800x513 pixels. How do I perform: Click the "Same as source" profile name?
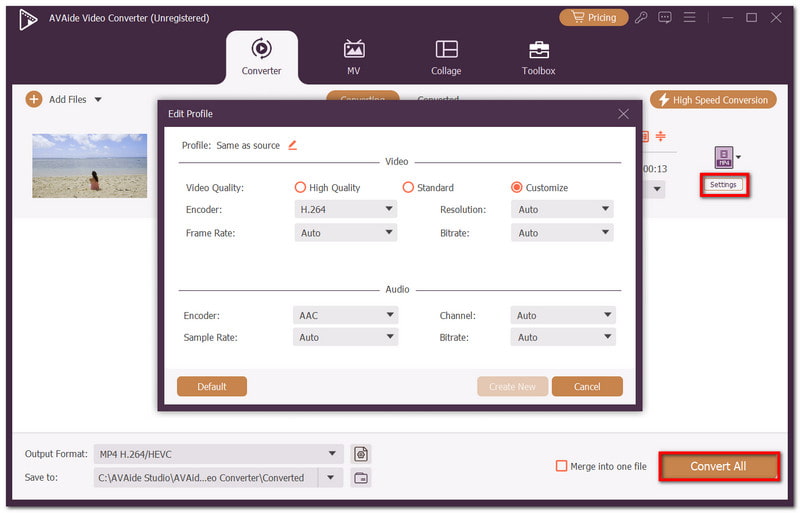pos(248,145)
